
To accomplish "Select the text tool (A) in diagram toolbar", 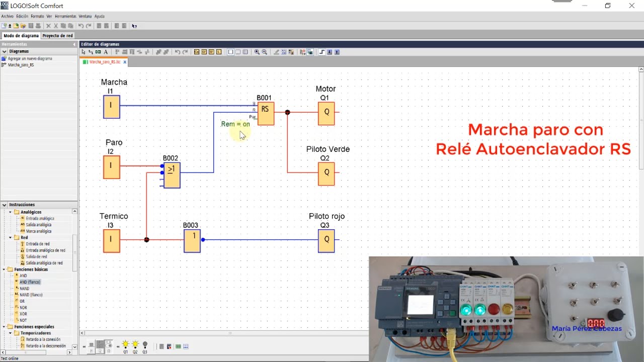I will pyautogui.click(x=106, y=52).
